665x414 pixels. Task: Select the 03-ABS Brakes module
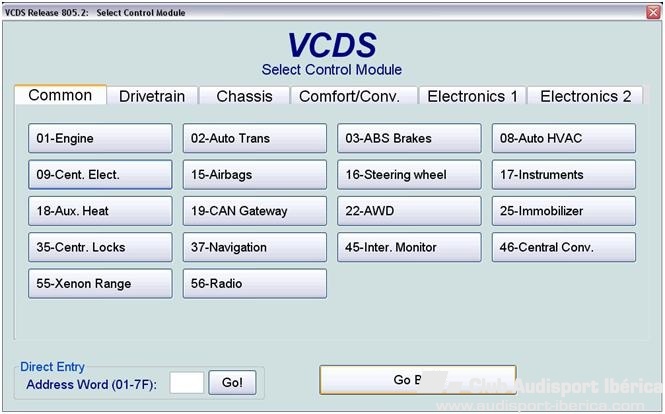click(409, 138)
